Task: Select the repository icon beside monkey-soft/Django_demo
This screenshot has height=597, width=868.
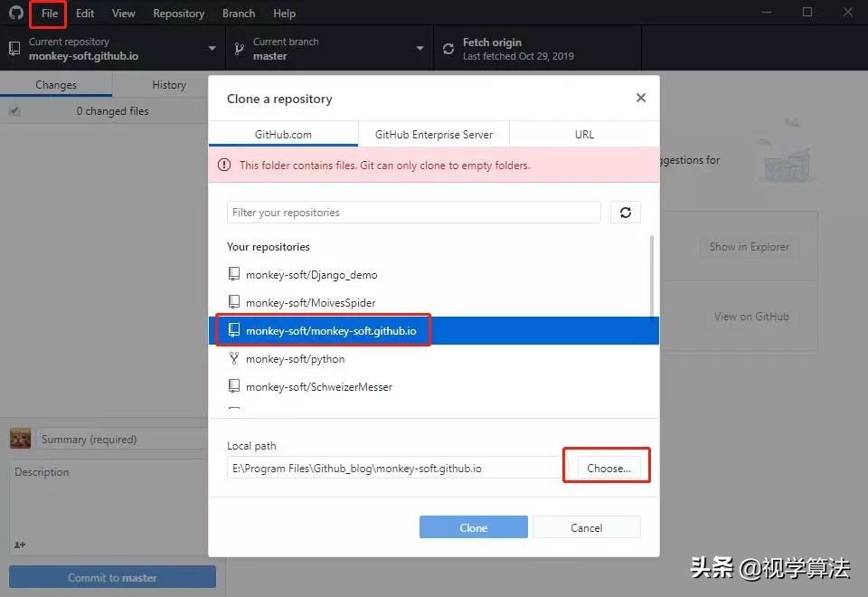Action: pos(235,273)
